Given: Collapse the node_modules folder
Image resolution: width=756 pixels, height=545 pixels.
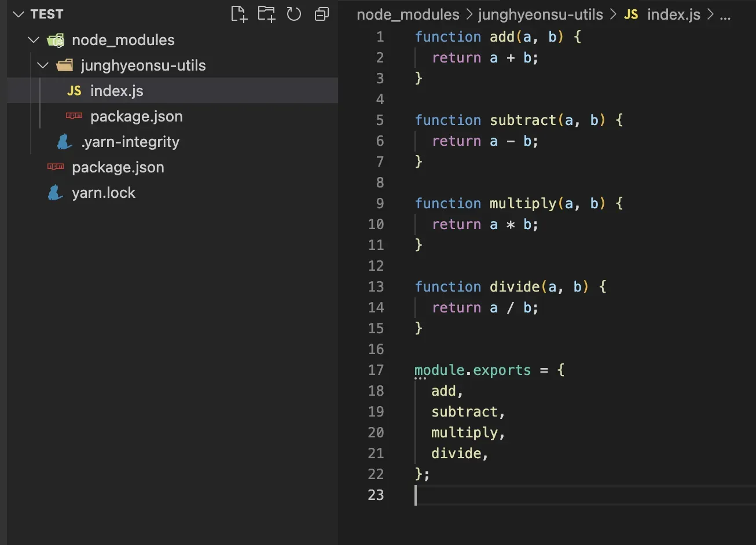Looking at the screenshot, I should (x=33, y=39).
